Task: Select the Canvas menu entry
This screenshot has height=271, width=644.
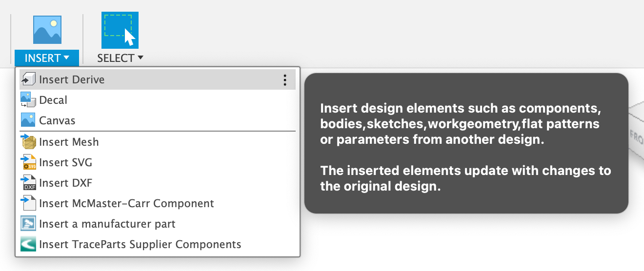Action: [57, 120]
